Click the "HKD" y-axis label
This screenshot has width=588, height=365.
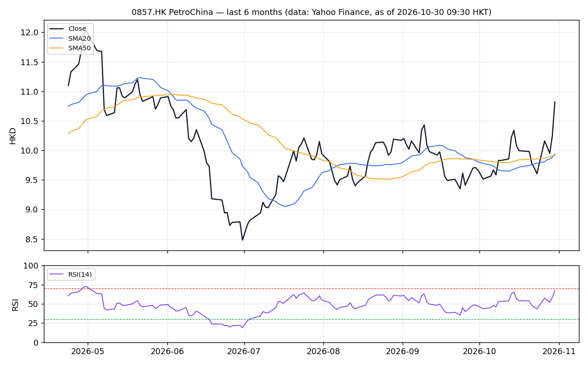(x=13, y=135)
